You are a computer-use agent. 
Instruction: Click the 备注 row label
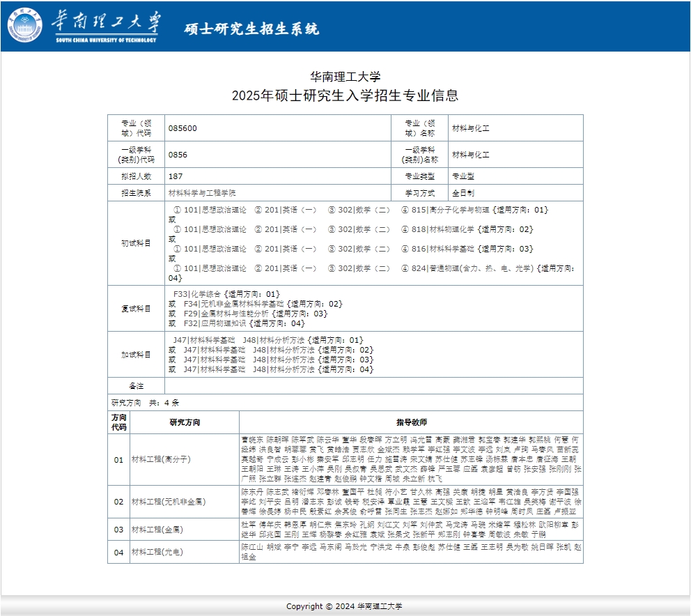(x=136, y=386)
